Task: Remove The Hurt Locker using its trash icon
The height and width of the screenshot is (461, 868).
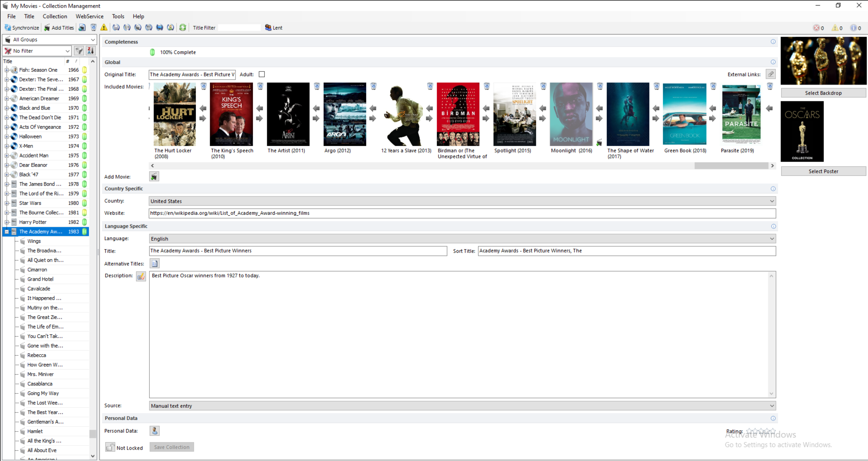Action: click(204, 86)
